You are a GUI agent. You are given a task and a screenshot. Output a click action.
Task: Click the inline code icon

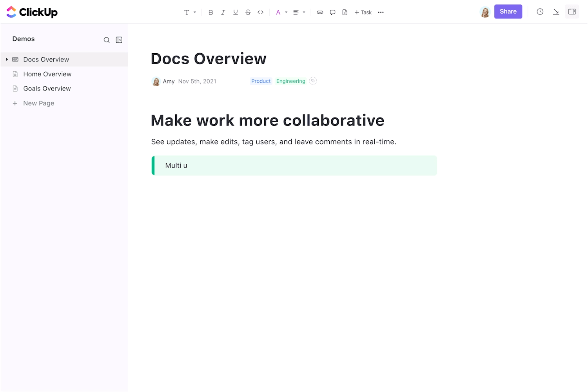[x=260, y=12]
